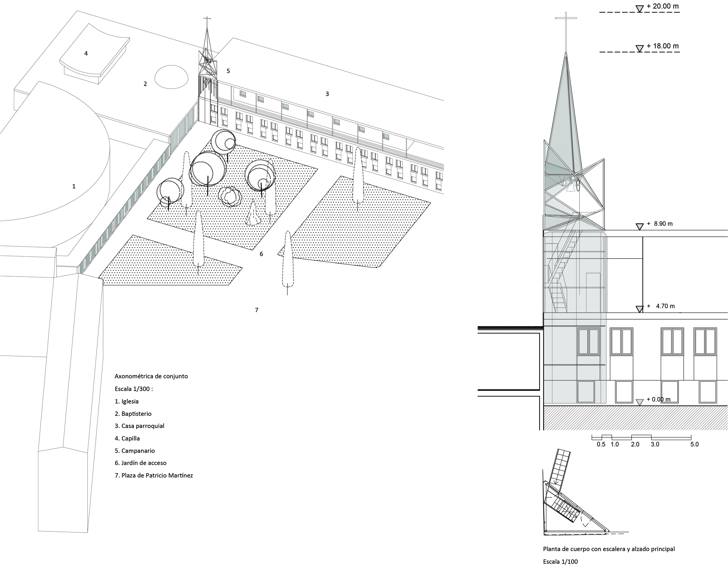The width and height of the screenshot is (728, 567).
Task: Click the '+ 0.00 m' elevation label
Action: point(659,399)
